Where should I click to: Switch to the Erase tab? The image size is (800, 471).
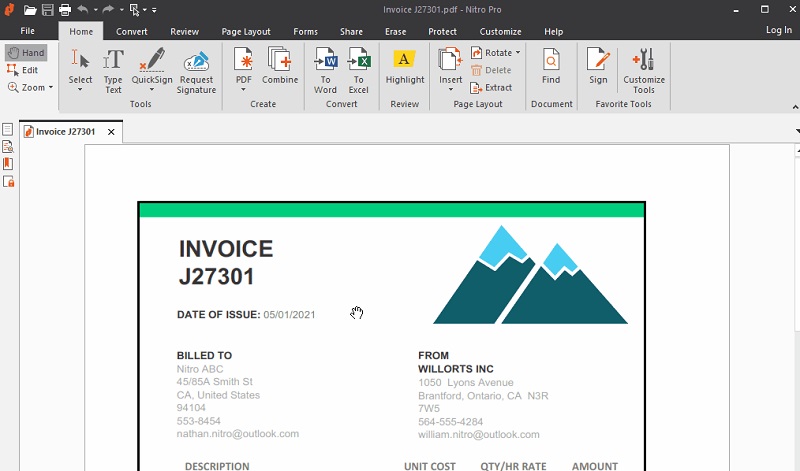point(395,32)
